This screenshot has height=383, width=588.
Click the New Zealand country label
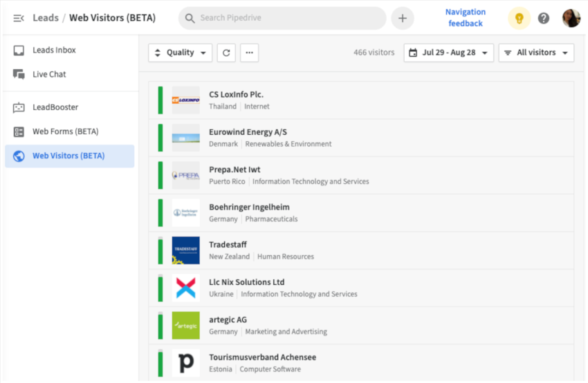coord(229,256)
